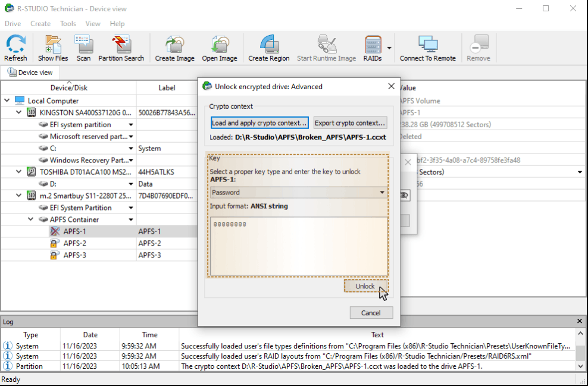The width and height of the screenshot is (588, 386).
Task: Close the Unlock encrypted drive dialog
Action: (391, 86)
